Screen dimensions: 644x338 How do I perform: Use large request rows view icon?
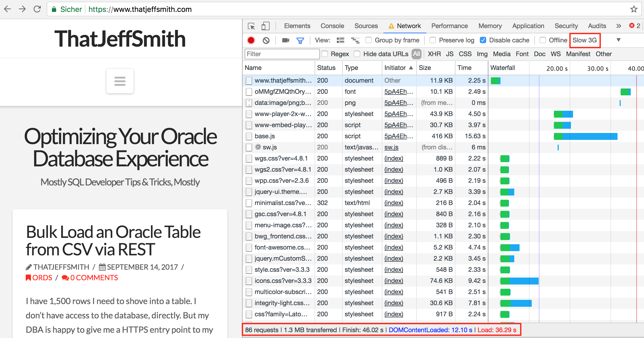pos(340,40)
